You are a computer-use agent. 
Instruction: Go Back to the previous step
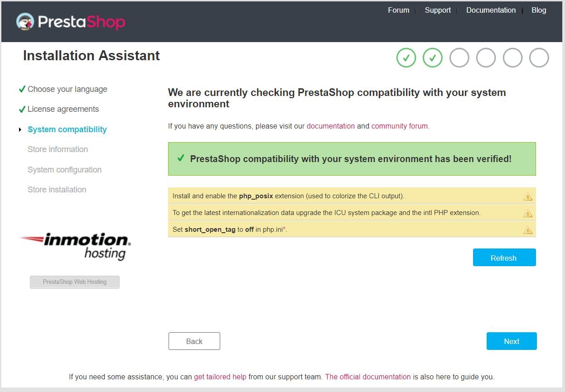coord(194,341)
